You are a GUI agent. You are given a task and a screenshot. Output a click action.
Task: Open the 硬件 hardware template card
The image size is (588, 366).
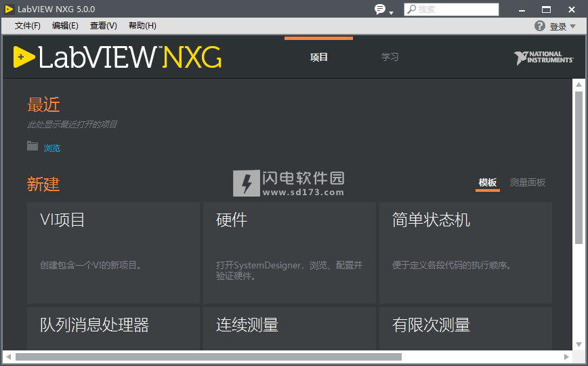[289, 253]
